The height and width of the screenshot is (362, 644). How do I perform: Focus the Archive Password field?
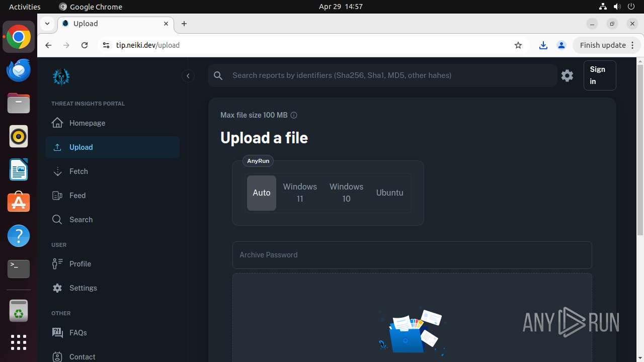[412, 255]
